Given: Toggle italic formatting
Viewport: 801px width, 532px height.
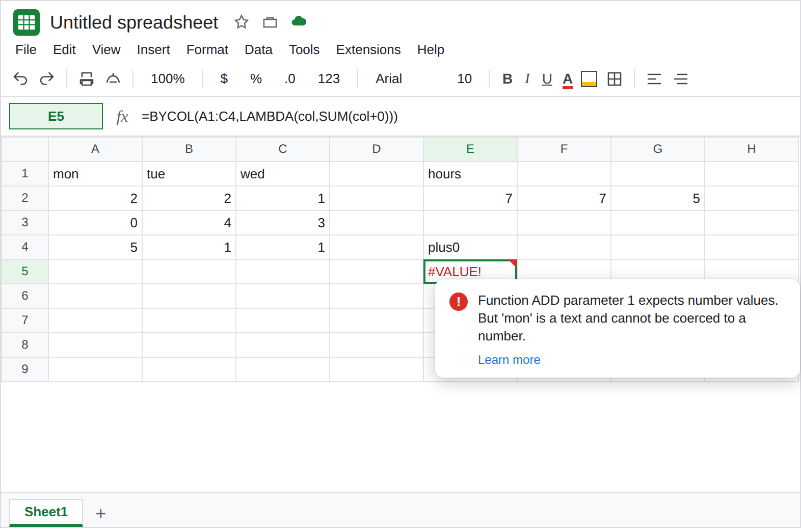Looking at the screenshot, I should pyautogui.click(x=527, y=79).
